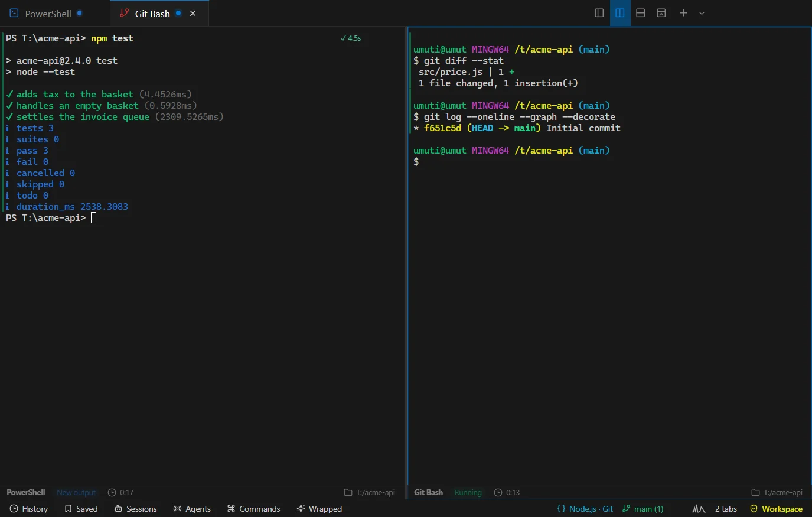Image resolution: width=812 pixels, height=517 pixels.
Task: Switch to the PowerShell tab
Action: pos(47,14)
